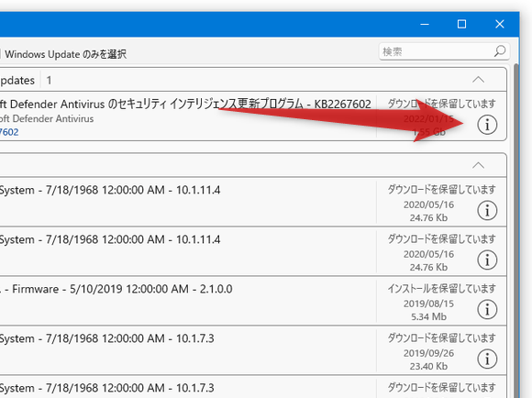Focus the 検索 search field

444,51
